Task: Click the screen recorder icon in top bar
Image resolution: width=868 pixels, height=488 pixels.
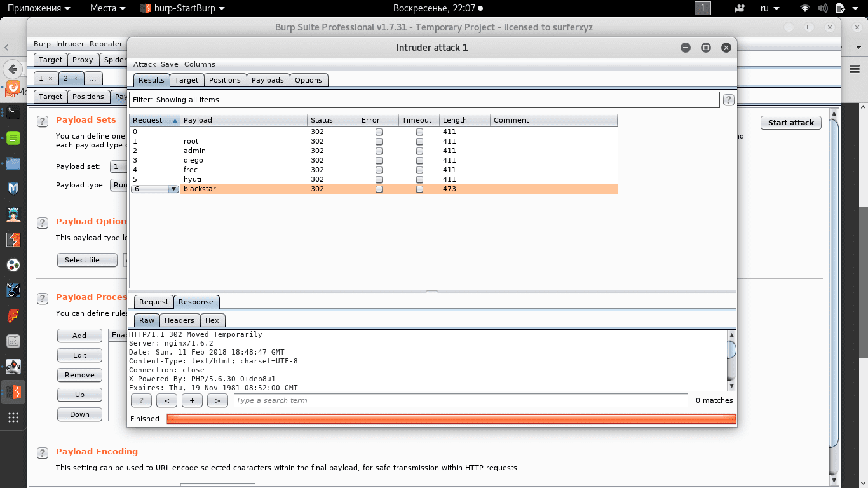Action: [x=739, y=8]
